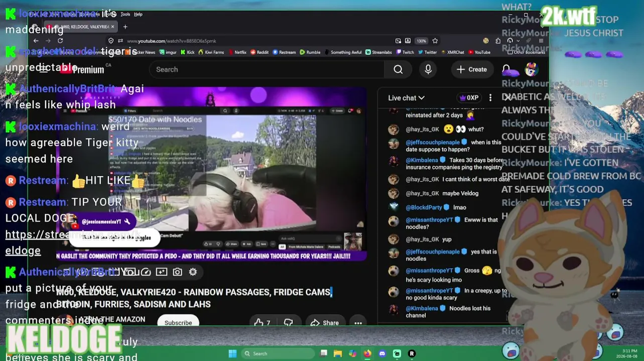Open the Other Bookmarks folder

(x=526, y=52)
